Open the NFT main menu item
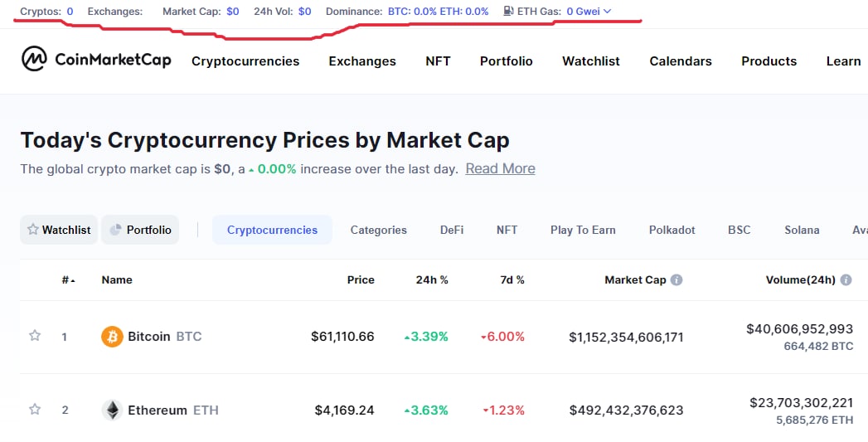868x442 pixels. tap(438, 61)
